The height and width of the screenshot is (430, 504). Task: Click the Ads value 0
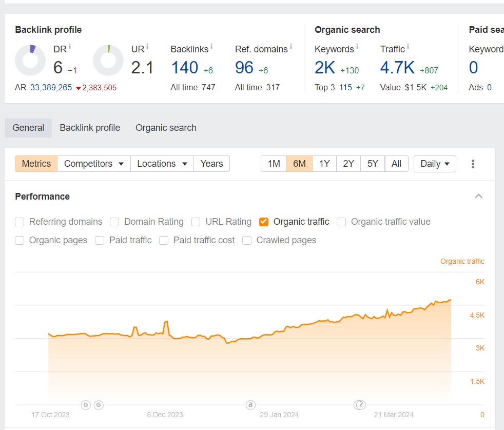point(489,87)
